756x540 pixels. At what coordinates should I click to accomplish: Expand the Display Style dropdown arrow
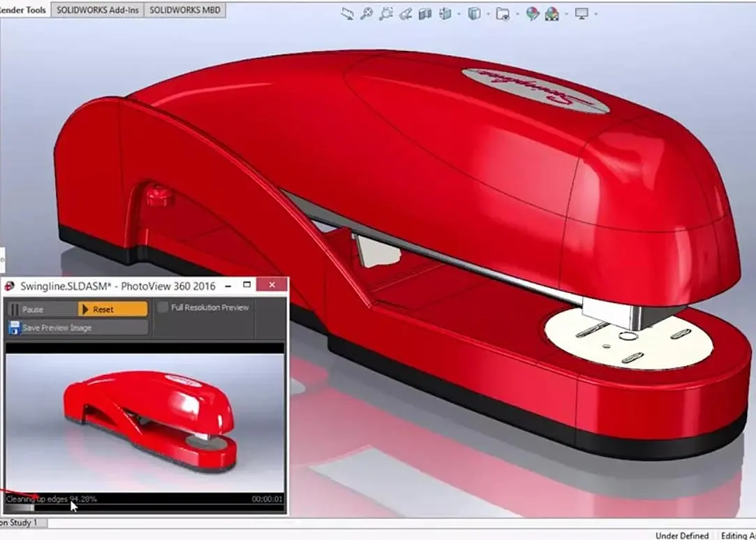point(488,14)
